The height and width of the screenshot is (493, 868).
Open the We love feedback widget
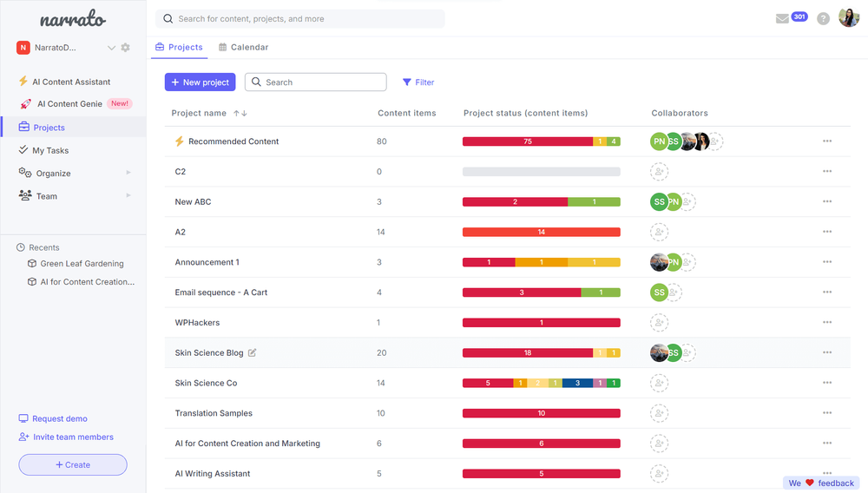(x=821, y=483)
